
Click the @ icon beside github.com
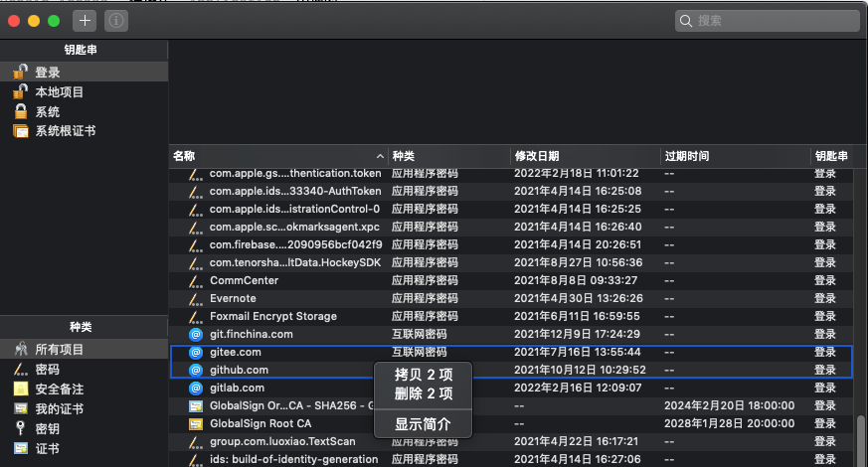coord(196,371)
